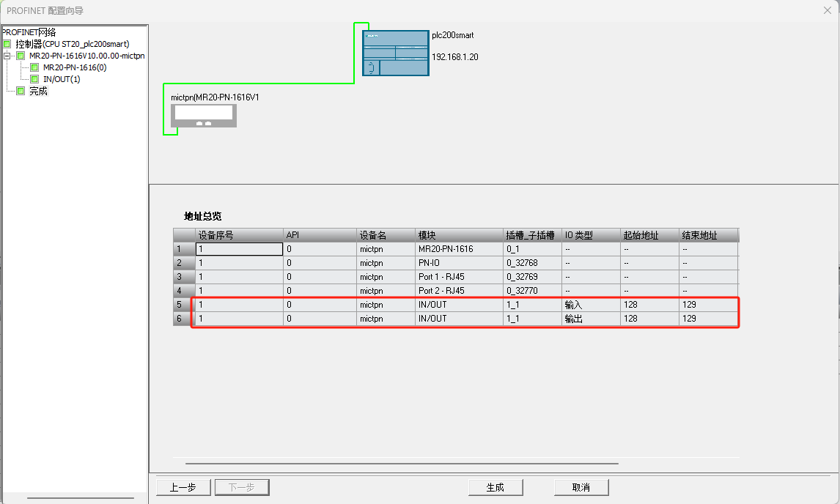
Task: Click Port 2 - RJ45 module cell
Action: click(x=459, y=291)
